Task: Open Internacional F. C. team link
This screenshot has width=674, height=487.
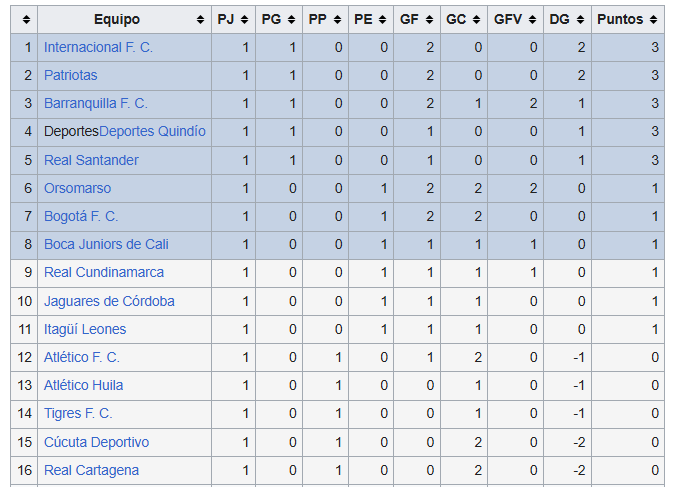Action: (98, 48)
